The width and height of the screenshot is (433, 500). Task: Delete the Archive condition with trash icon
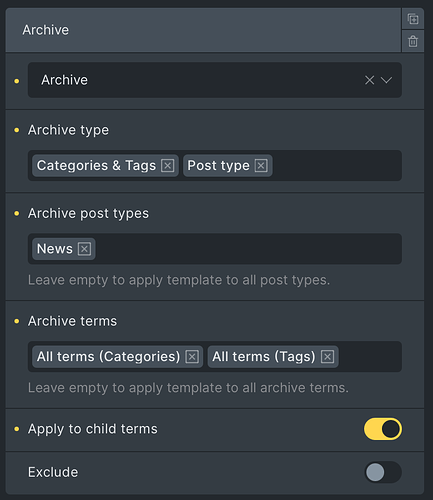click(x=413, y=41)
